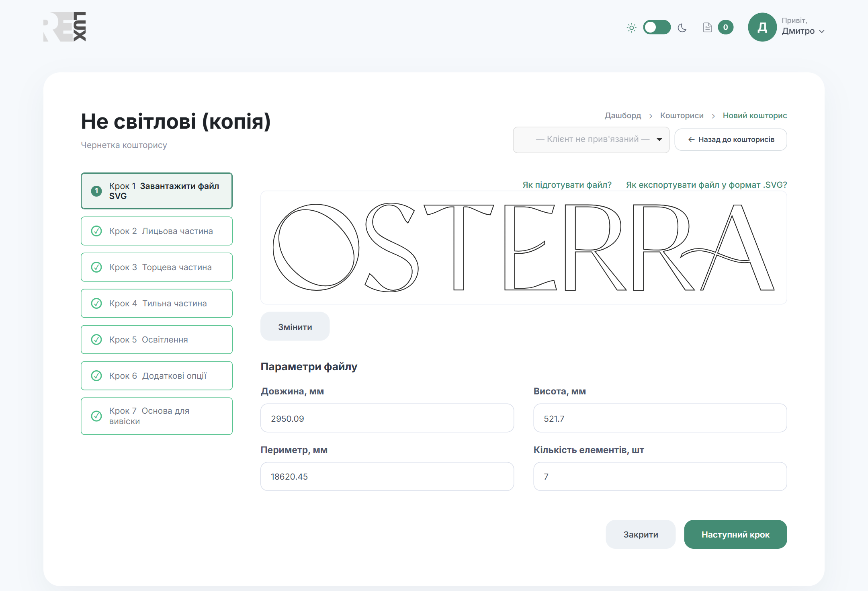Select Крок 3 Торцева частина
Screen dimensions: 868x591
(x=157, y=267)
